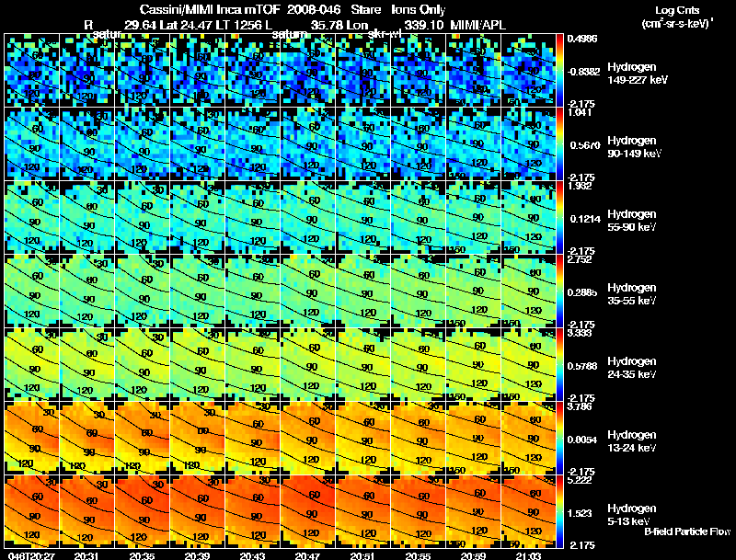Click the 20:47 time axis label
This screenshot has height=560, width=736.
307,555
